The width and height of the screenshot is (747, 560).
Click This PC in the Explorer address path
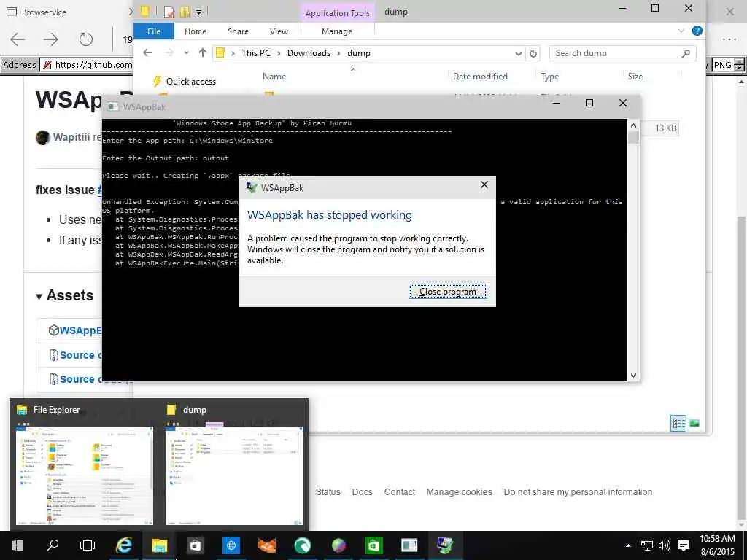256,52
